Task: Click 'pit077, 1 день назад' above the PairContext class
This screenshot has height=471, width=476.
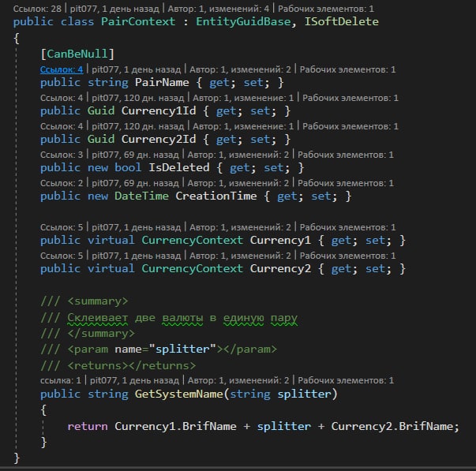Action: coord(114,9)
